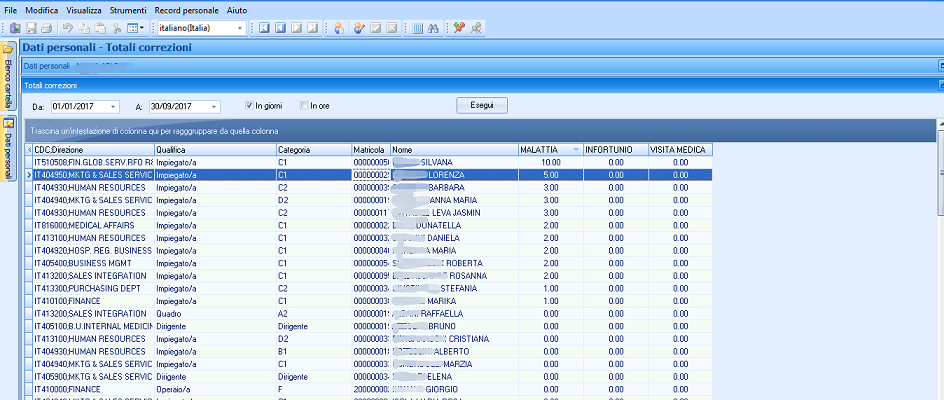
Task: Open the Strumenti menu
Action: (128, 8)
